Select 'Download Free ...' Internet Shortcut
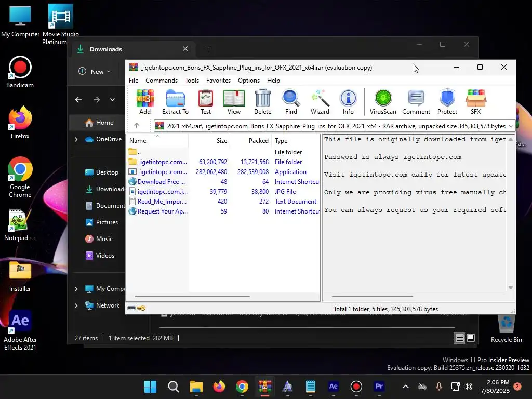This screenshot has width=532, height=399. [x=223, y=181]
